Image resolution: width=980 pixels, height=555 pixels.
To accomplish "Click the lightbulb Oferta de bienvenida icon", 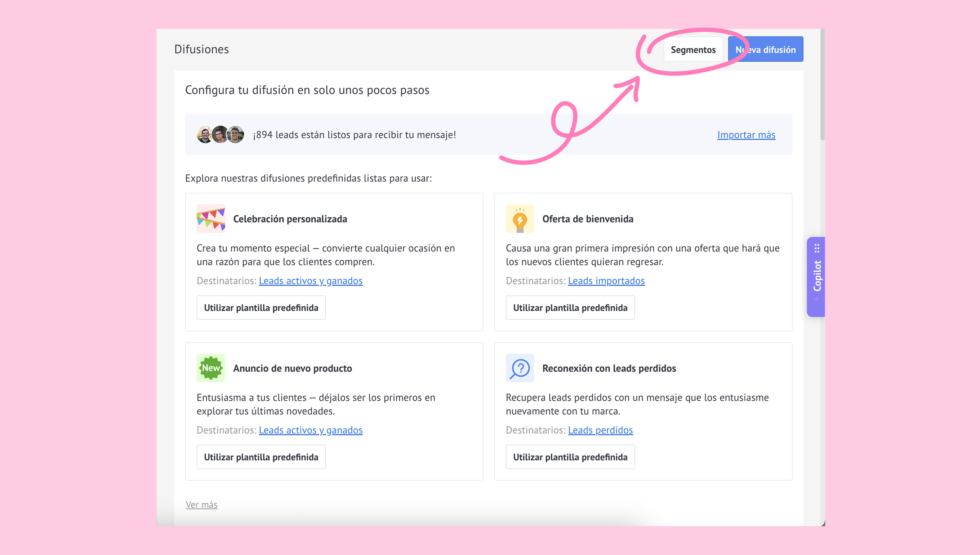I will [520, 218].
